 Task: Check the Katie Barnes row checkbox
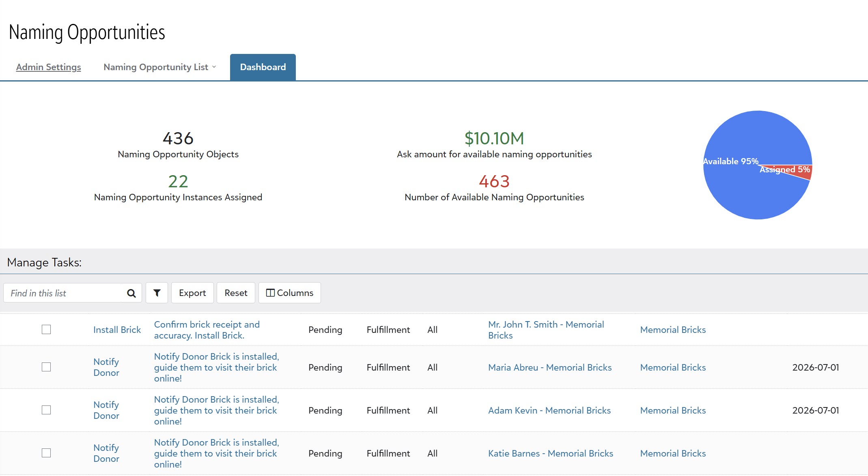coord(46,453)
